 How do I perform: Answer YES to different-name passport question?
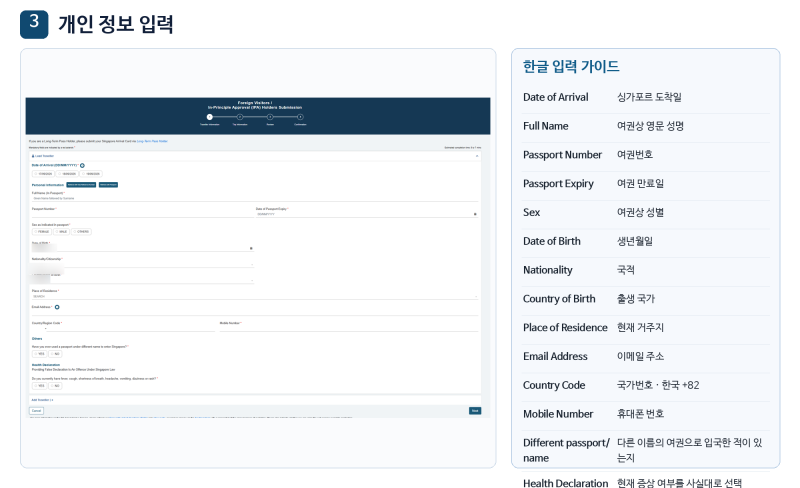[x=39, y=354]
